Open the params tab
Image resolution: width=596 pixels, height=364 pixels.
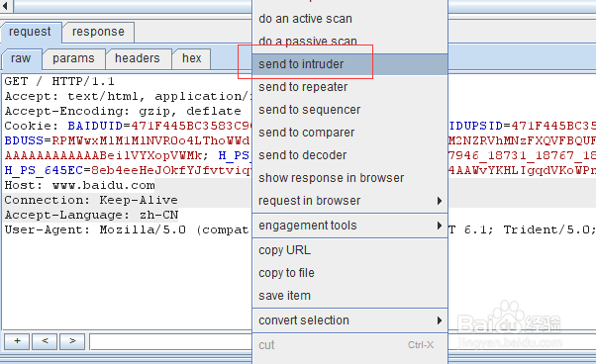[73, 58]
